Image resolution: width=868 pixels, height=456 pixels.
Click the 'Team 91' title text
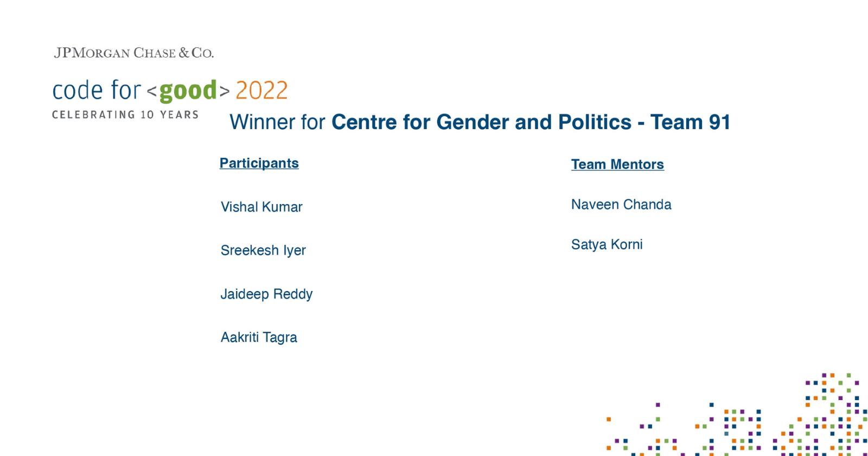[690, 122]
